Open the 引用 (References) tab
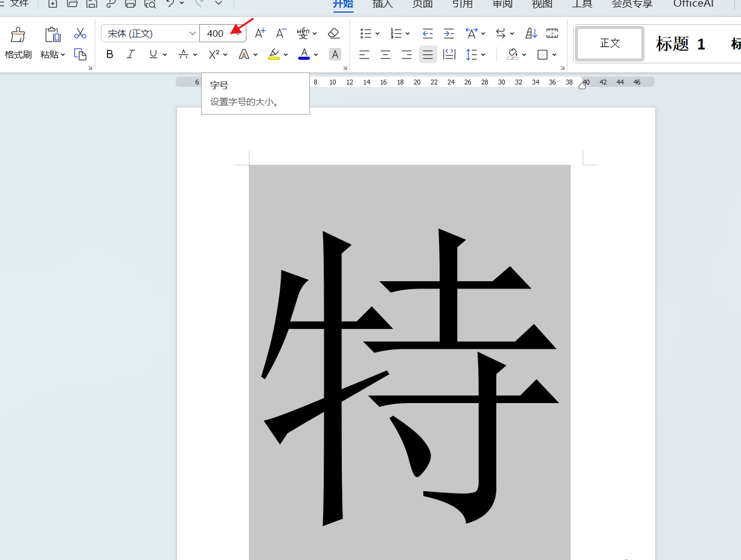This screenshot has width=741, height=560. click(463, 4)
